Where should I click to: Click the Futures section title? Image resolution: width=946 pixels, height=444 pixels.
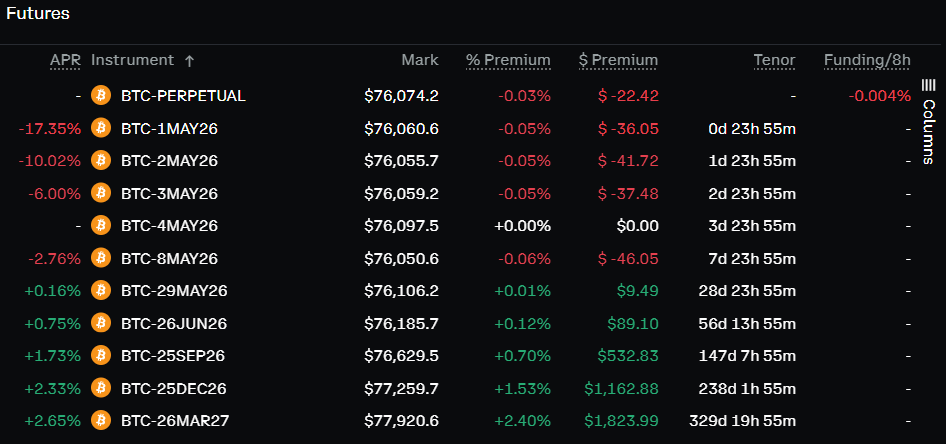coord(37,13)
